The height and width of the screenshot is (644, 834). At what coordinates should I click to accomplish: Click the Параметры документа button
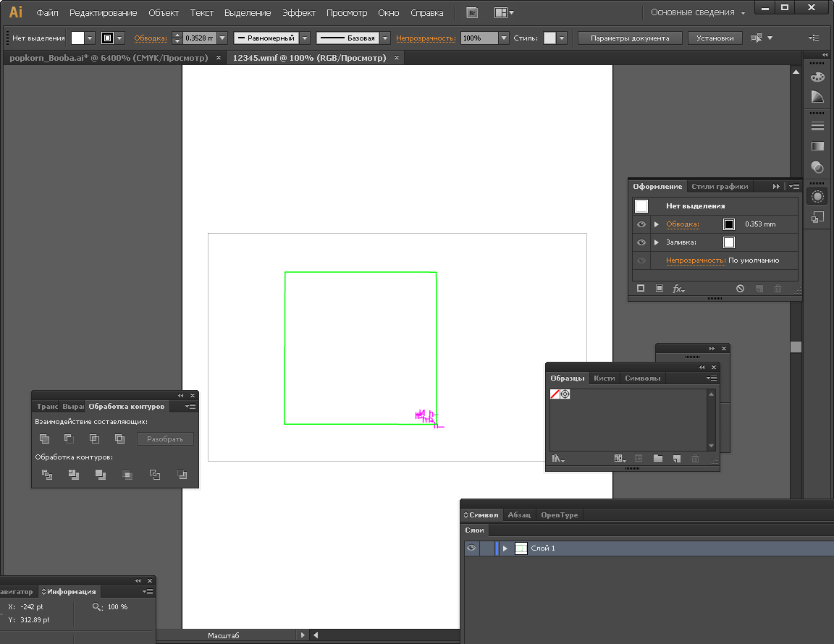[629, 38]
